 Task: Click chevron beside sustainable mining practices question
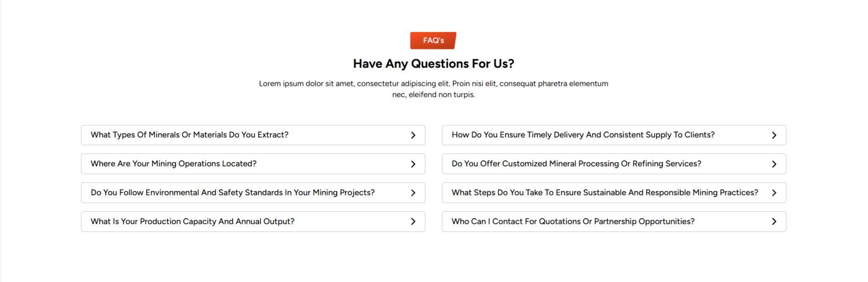774,193
